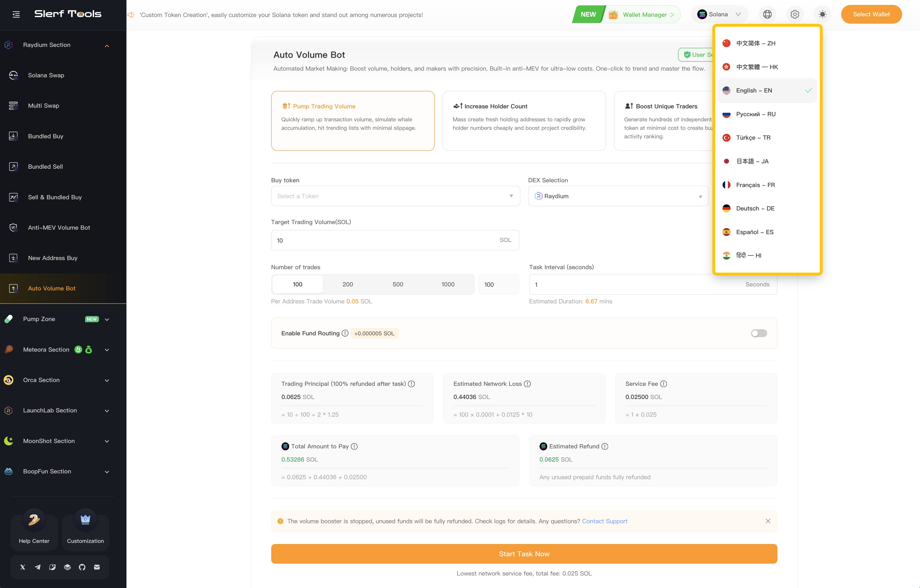Open the Contact Support link
Viewport: 920px width, 588px height.
point(604,521)
